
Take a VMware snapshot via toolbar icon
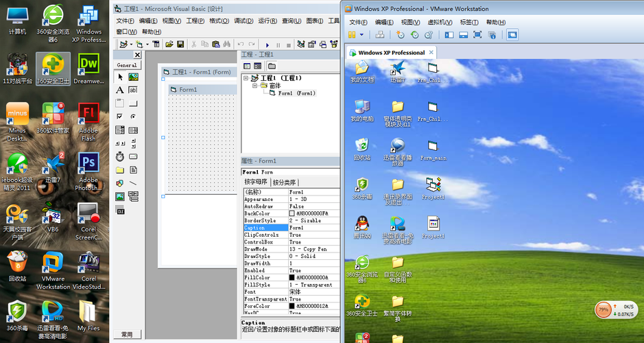(x=401, y=34)
